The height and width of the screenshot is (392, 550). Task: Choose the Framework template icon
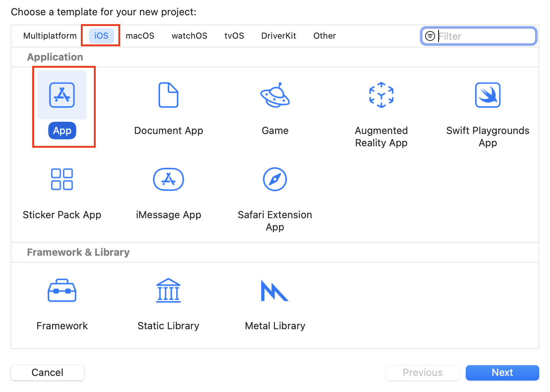pyautogui.click(x=62, y=290)
